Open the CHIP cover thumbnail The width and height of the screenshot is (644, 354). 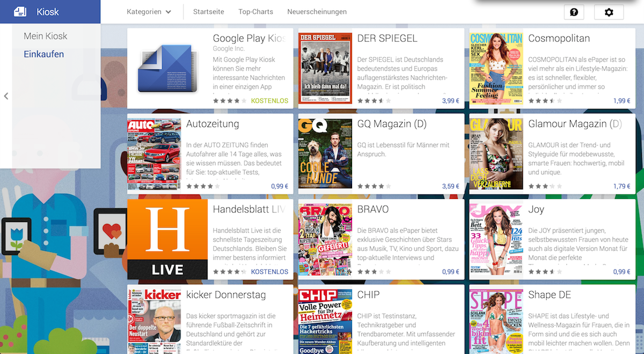pyautogui.click(x=325, y=322)
